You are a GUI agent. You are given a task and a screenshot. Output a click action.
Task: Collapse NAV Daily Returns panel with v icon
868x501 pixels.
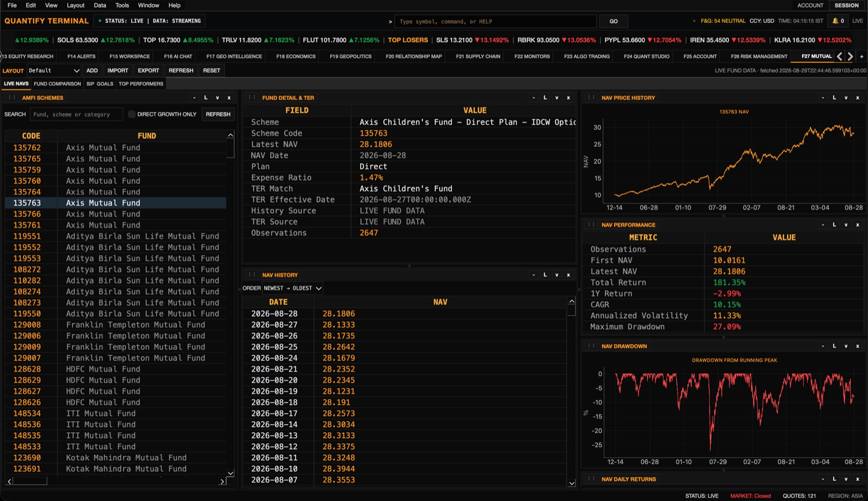(x=846, y=479)
